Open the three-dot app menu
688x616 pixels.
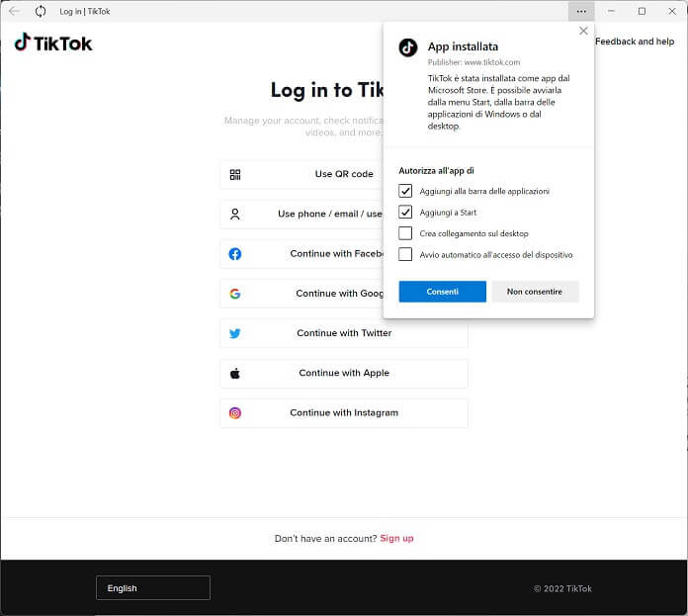point(581,11)
